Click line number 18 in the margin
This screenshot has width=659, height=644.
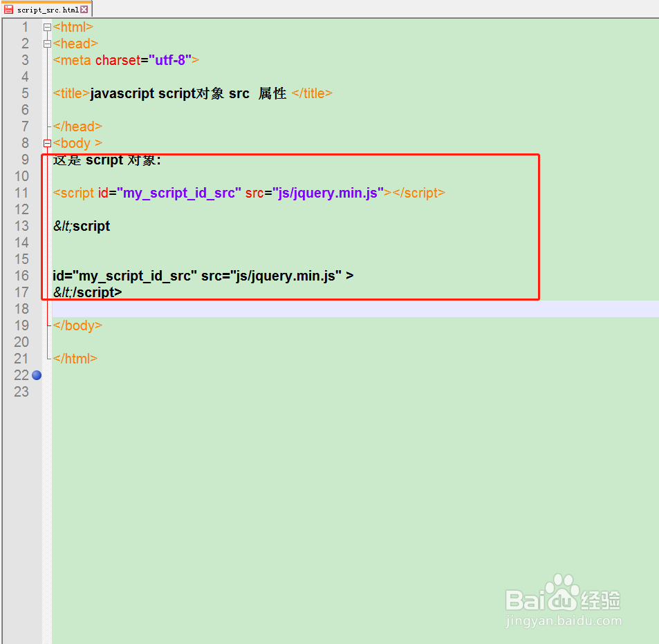(x=21, y=309)
